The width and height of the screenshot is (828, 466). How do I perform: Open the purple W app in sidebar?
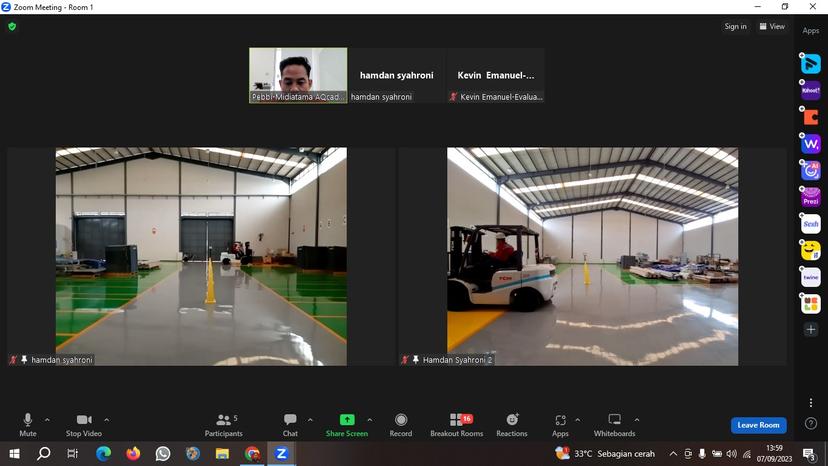tap(811, 144)
